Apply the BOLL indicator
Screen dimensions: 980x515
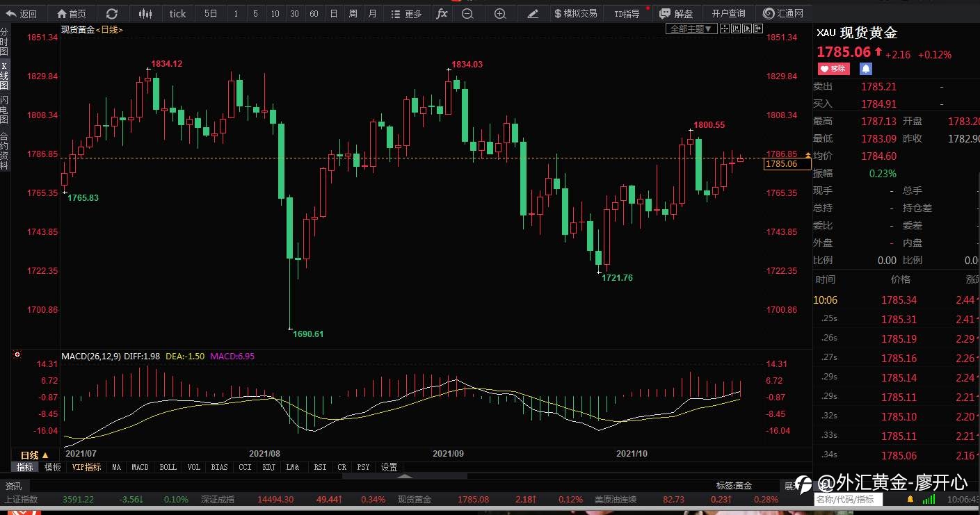click(x=168, y=467)
